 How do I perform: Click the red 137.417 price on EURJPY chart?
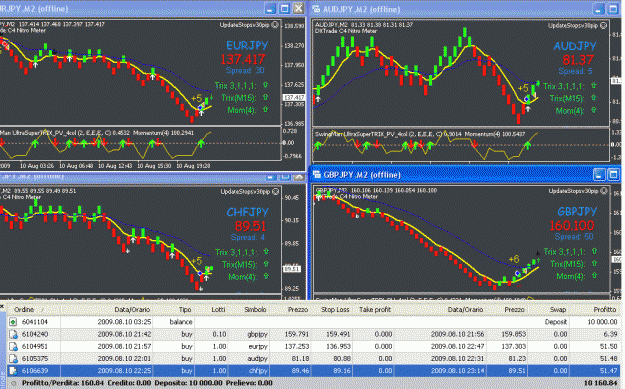coord(243,59)
